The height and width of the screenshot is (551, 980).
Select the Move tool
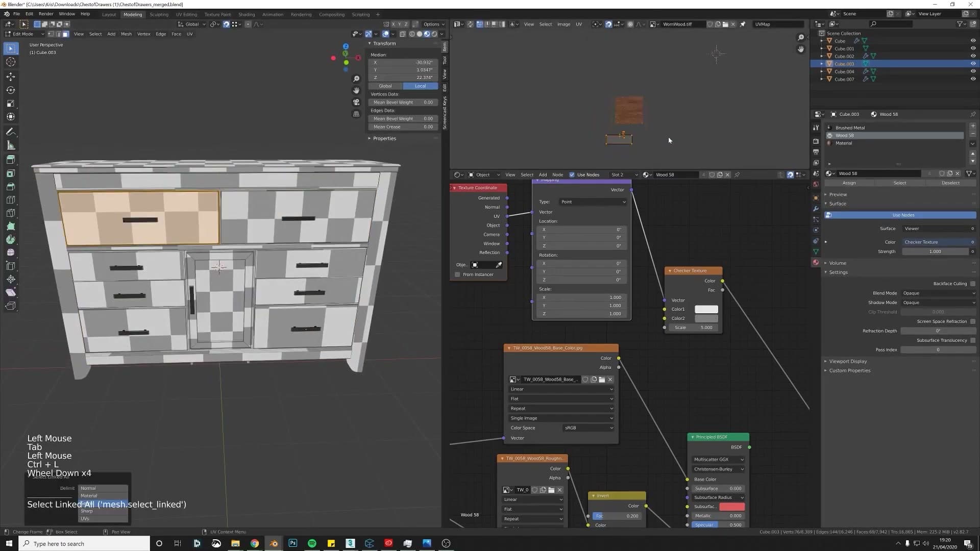(11, 77)
